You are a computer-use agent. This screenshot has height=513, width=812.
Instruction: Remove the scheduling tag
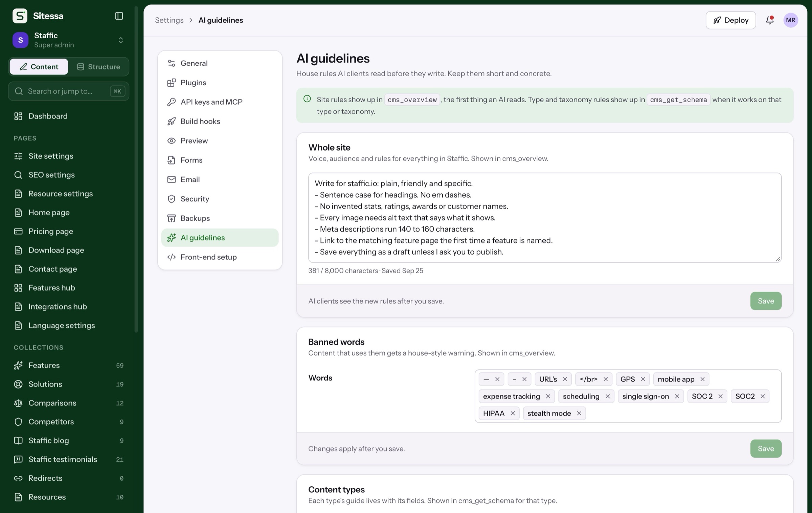[608, 396]
